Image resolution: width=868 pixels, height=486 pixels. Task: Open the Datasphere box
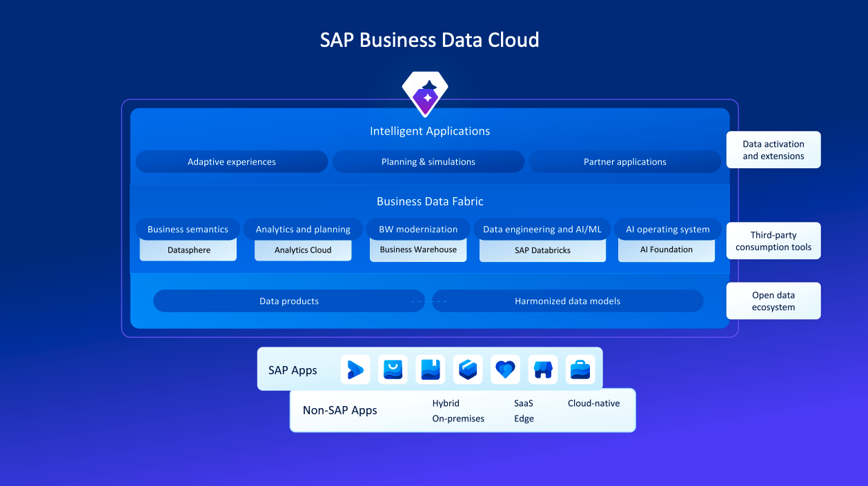(188, 250)
